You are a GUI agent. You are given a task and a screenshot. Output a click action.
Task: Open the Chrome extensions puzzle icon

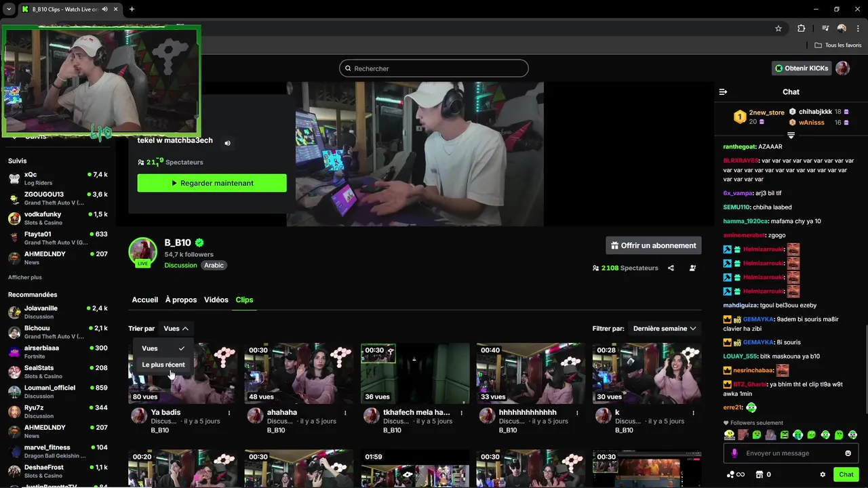[802, 28]
